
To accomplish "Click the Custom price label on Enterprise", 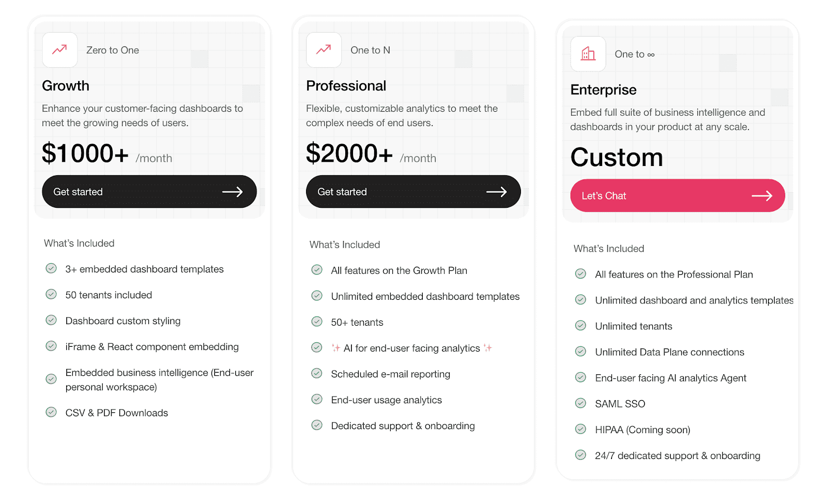I will pyautogui.click(x=616, y=158).
